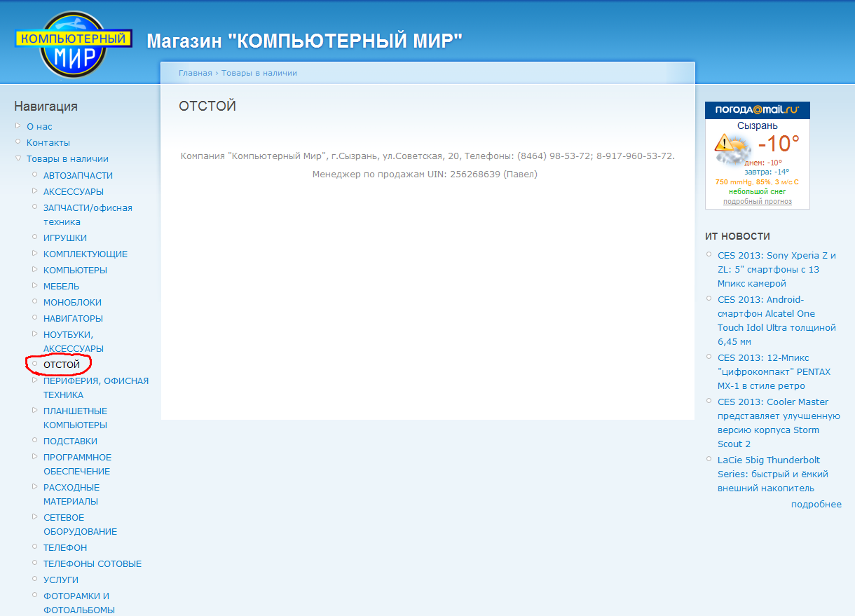Open the ИГРУШКИ category
This screenshot has width=855, height=616.
(x=65, y=238)
